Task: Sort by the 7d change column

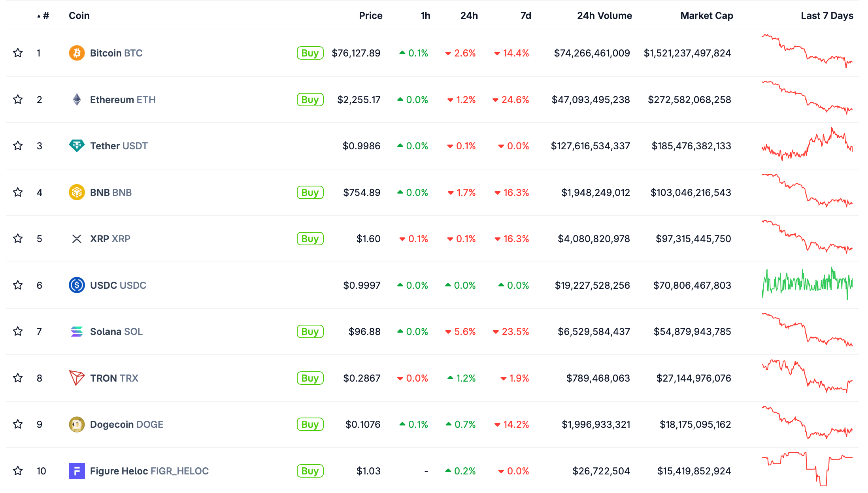Action: pyautogui.click(x=525, y=16)
